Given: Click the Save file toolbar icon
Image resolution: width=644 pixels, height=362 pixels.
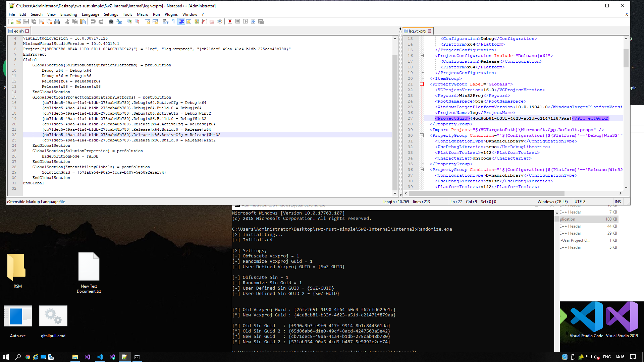Looking at the screenshot, I should pyautogui.click(x=26, y=21).
